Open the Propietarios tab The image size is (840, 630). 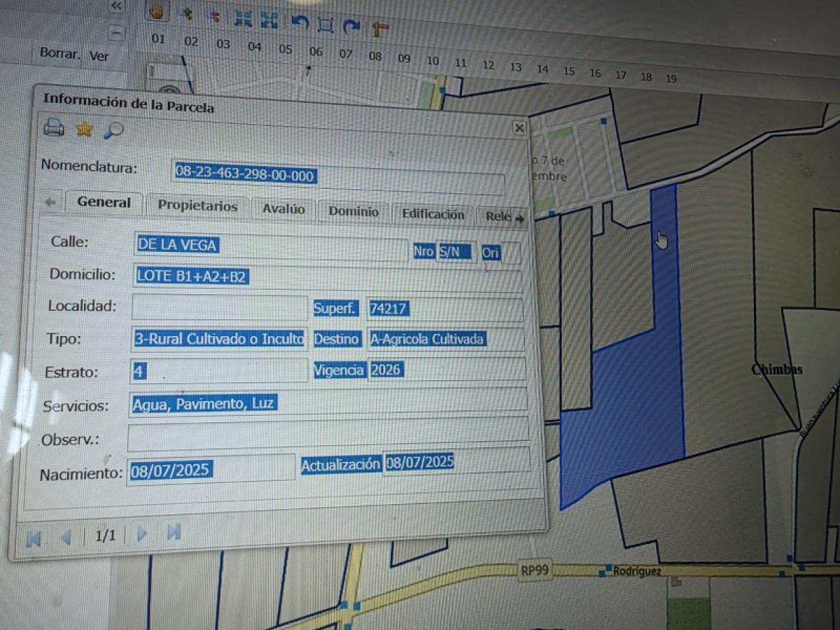pos(197,206)
